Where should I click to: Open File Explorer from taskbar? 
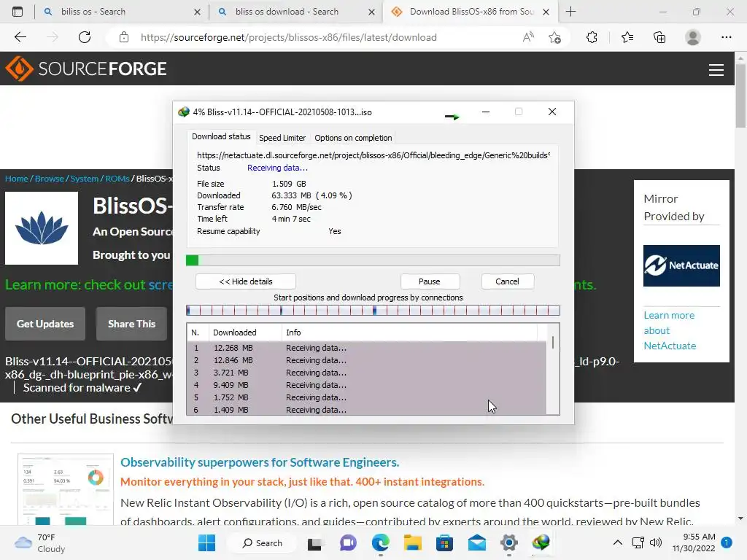pos(413,542)
